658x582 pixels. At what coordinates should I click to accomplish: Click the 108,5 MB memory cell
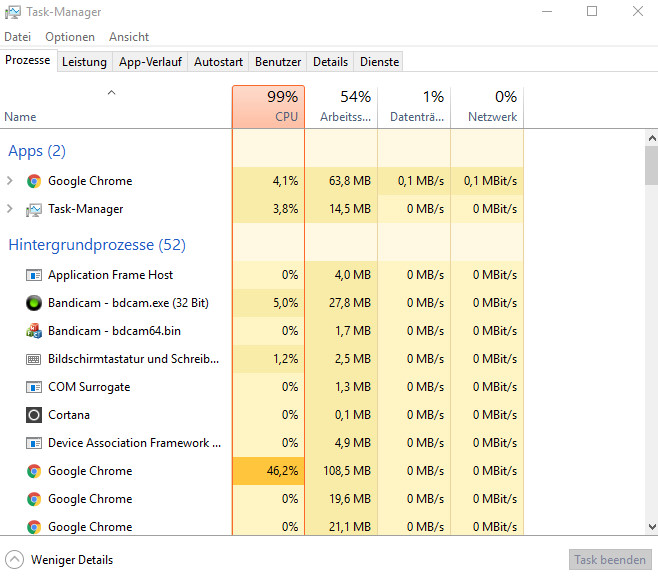(x=341, y=471)
